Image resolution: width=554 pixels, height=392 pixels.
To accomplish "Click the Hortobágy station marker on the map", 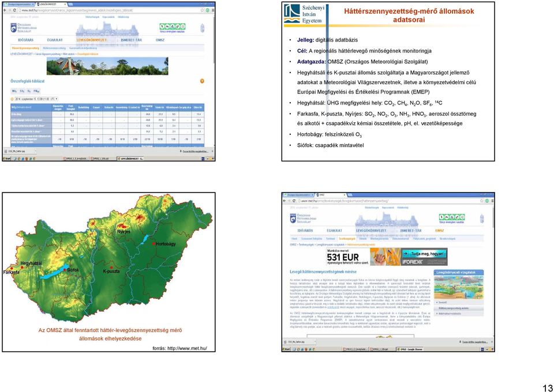I will [154, 243].
